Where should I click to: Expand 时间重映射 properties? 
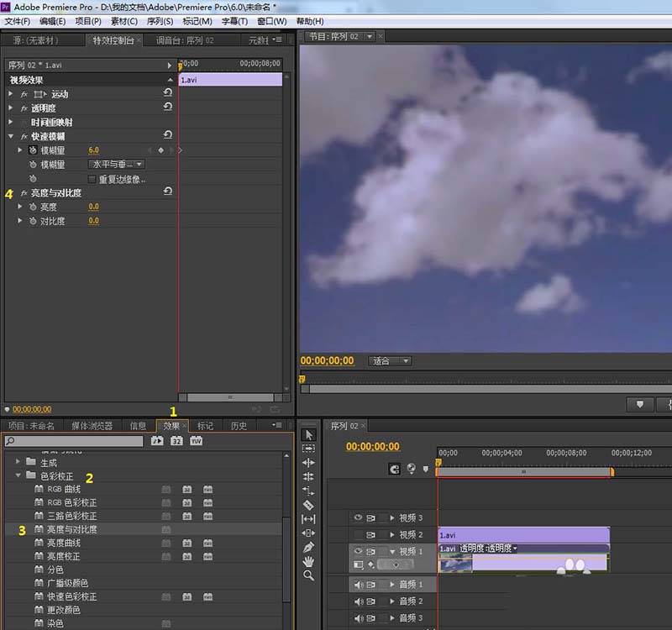11,122
